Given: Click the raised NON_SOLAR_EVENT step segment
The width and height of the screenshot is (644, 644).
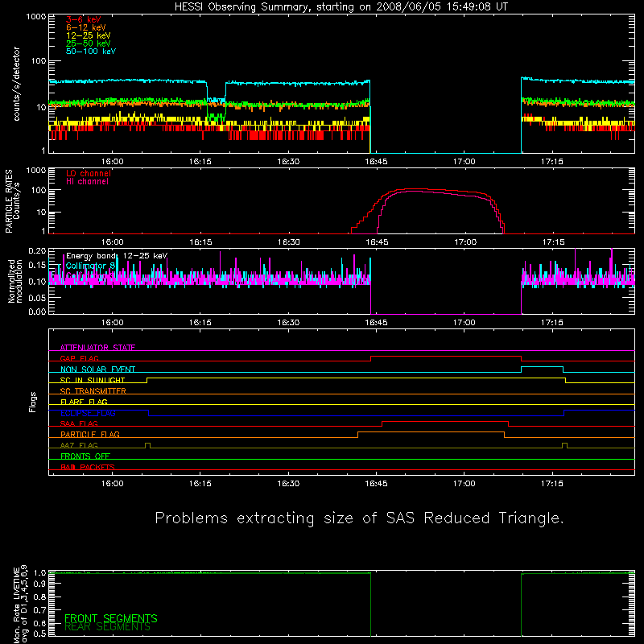Looking at the screenshot, I should 542,367.
